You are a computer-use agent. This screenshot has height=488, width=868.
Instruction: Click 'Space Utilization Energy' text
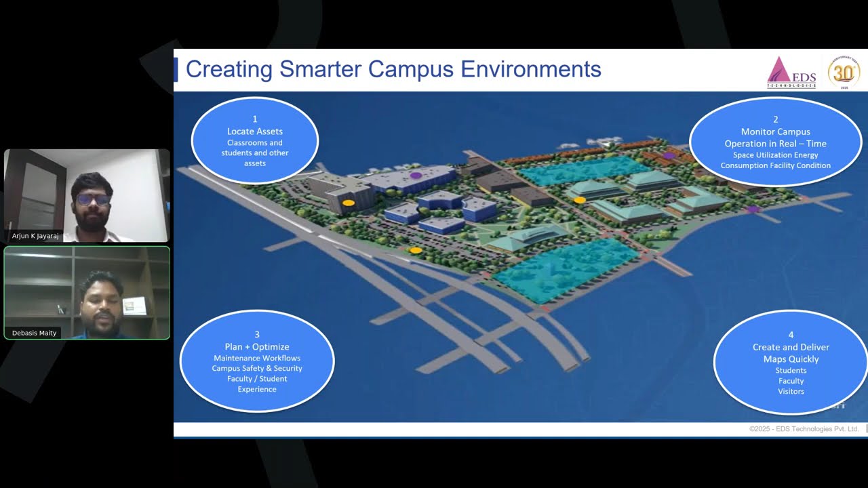click(776, 155)
